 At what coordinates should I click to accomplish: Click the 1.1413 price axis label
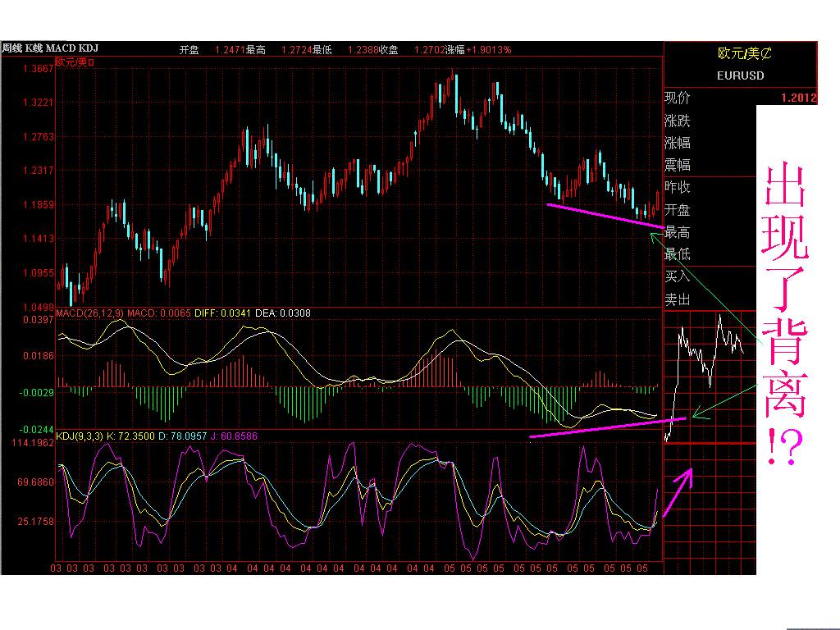click(x=38, y=239)
